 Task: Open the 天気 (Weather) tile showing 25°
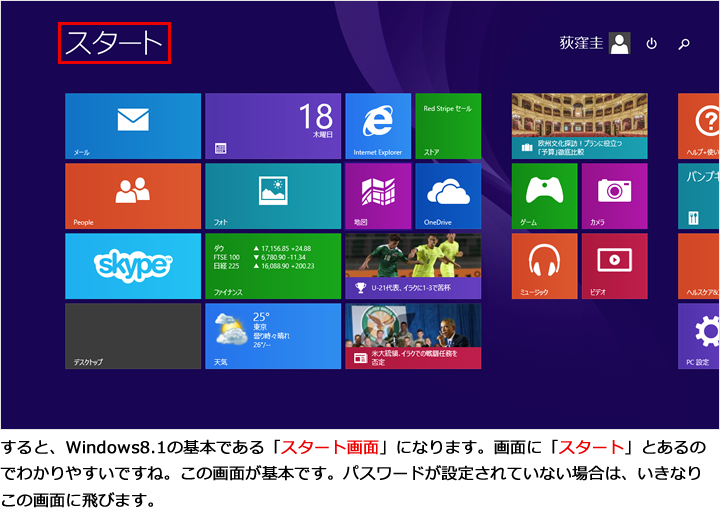pos(273,336)
